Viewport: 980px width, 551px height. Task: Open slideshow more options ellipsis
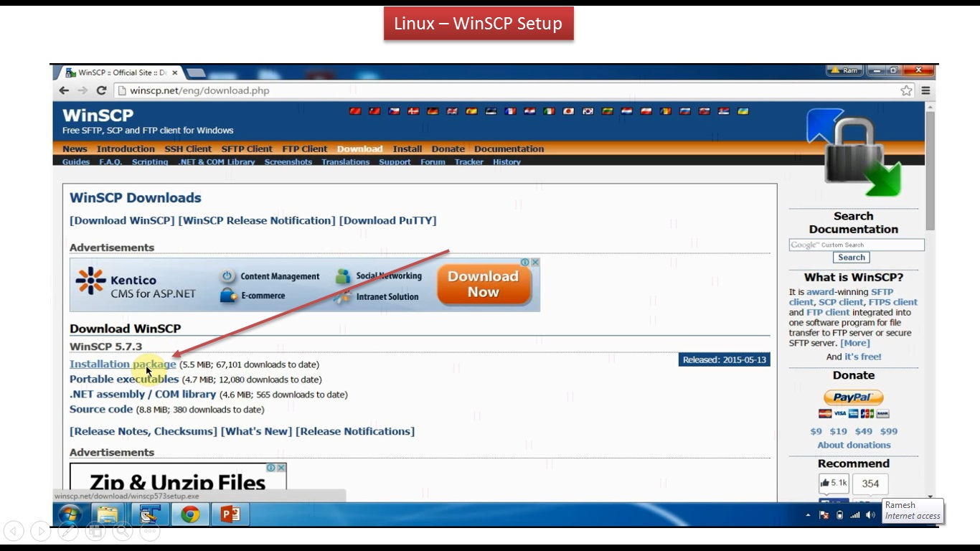click(150, 531)
